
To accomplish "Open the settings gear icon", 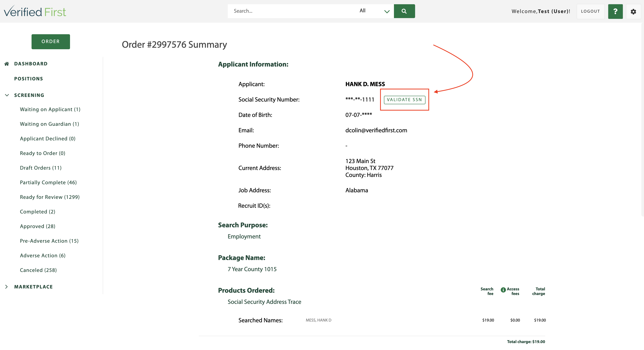I will 633,12.
